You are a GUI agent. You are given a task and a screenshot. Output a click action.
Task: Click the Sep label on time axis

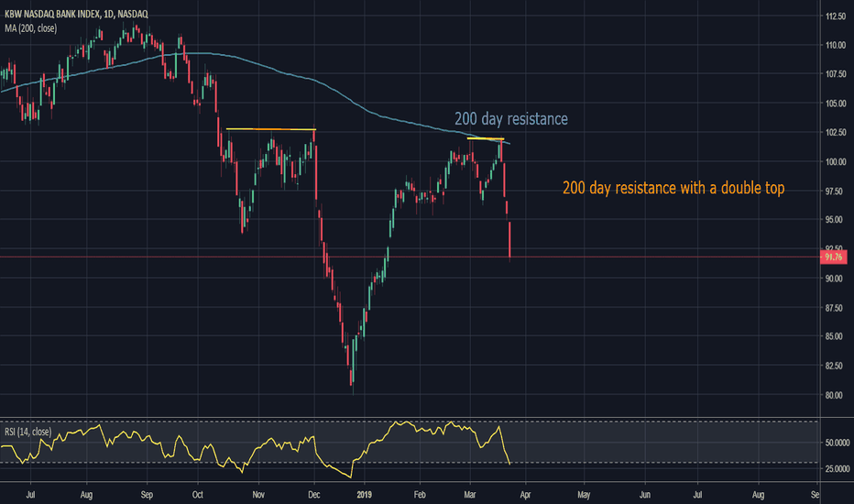[147, 495]
